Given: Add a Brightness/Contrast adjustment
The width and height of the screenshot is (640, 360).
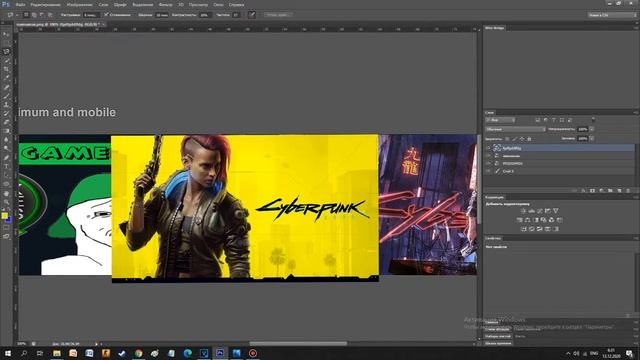Looking at the screenshot, I should click(523, 211).
